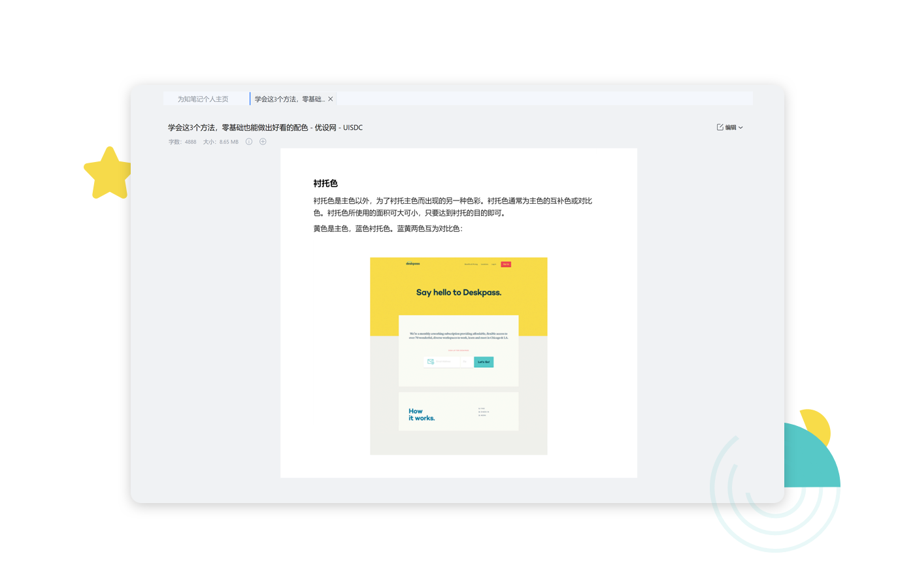
Task: Click the yellow star decoration on the left
Action: pyautogui.click(x=108, y=173)
